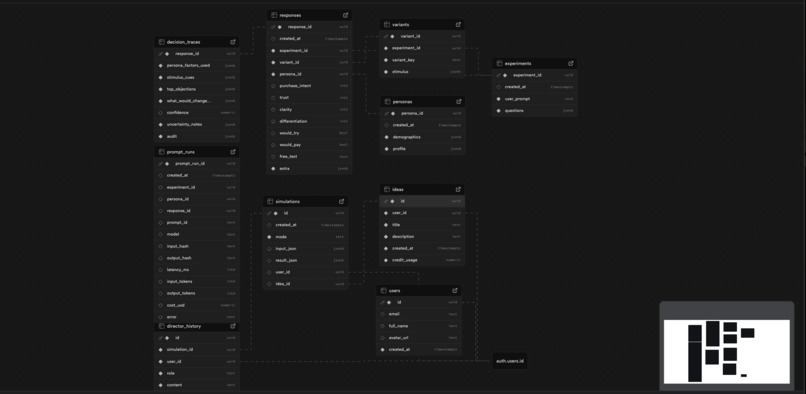
Task: Select the demographics column in personas
Action: pos(422,137)
